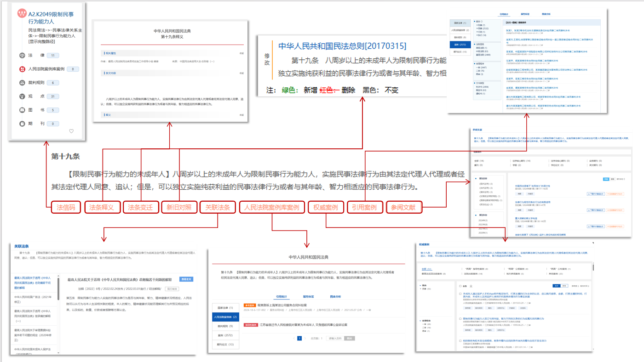Tick the 全选 checkbox in 权威案例 window
The height and width of the screenshot is (362, 644).
[460, 286]
